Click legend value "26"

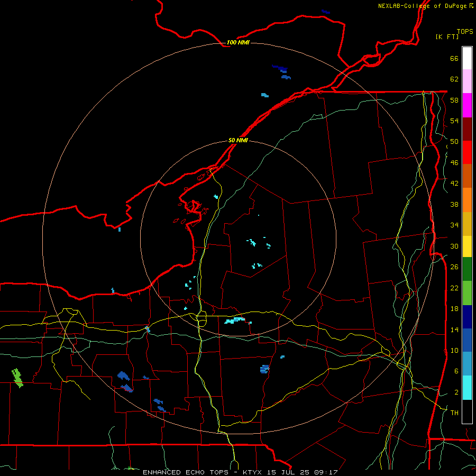click(454, 267)
